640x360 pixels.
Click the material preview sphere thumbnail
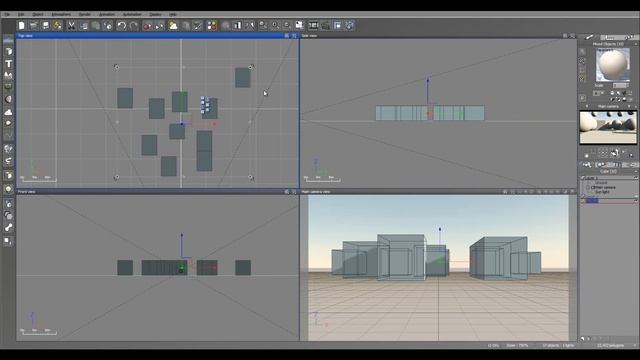click(x=612, y=64)
